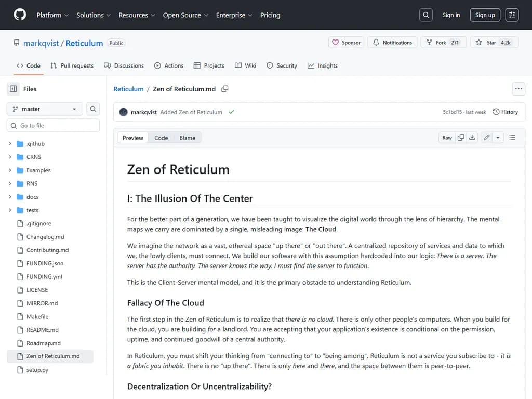Switch to Preview view toggle

pos(133,138)
